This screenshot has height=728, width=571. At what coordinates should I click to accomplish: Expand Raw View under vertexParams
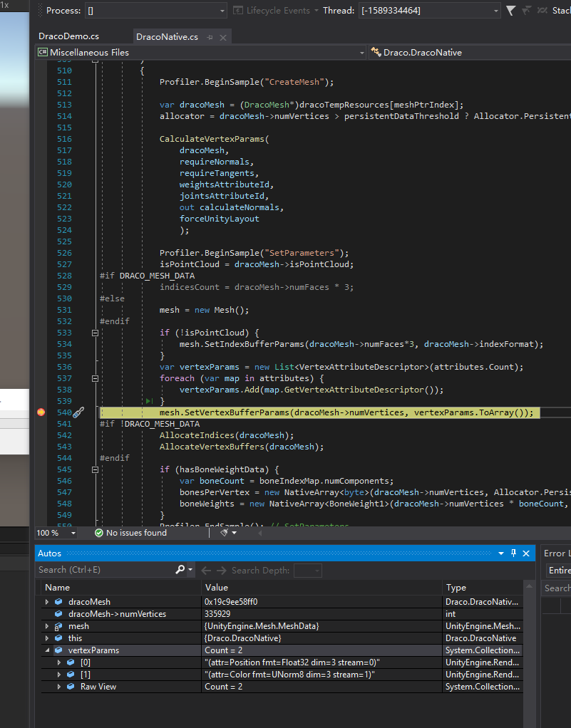[x=59, y=686]
